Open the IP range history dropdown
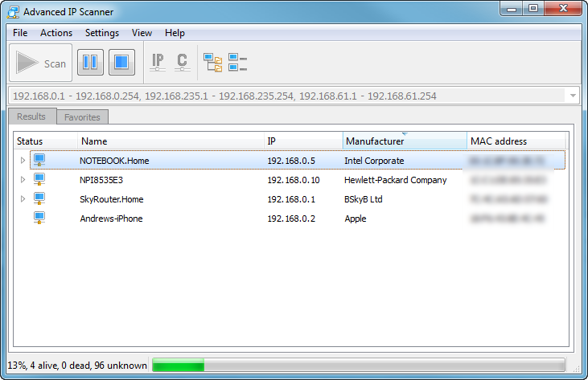 pyautogui.click(x=573, y=96)
